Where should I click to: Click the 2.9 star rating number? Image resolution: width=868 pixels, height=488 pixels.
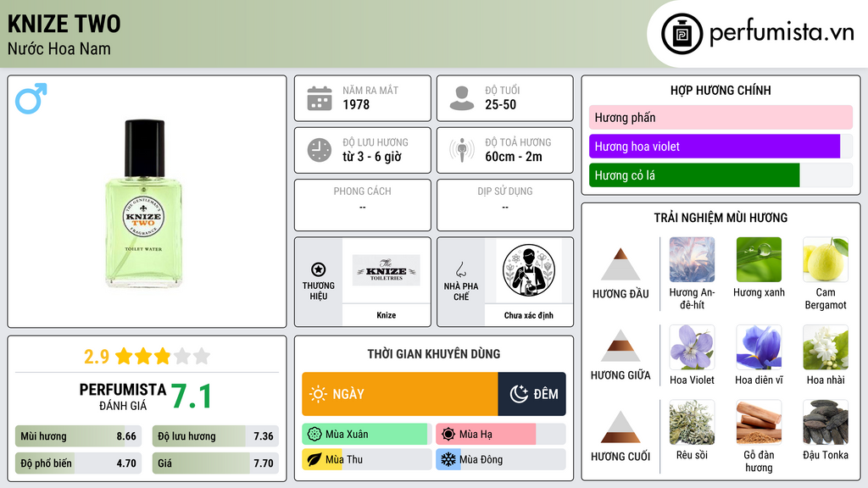[x=97, y=357]
